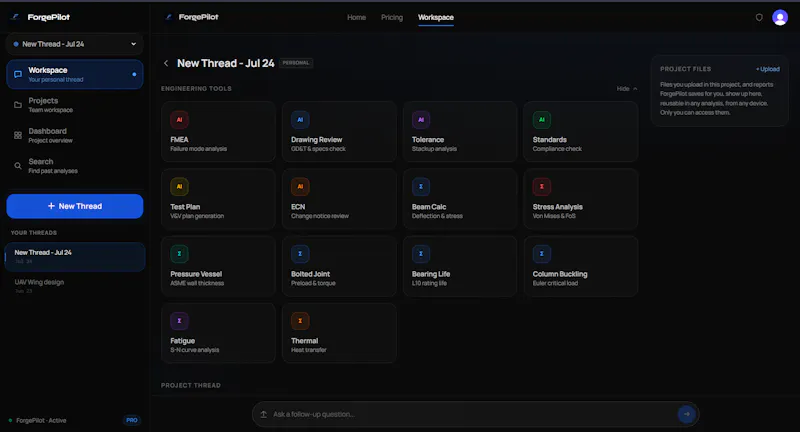Open the Standards compliance icon

pyautogui.click(x=542, y=120)
